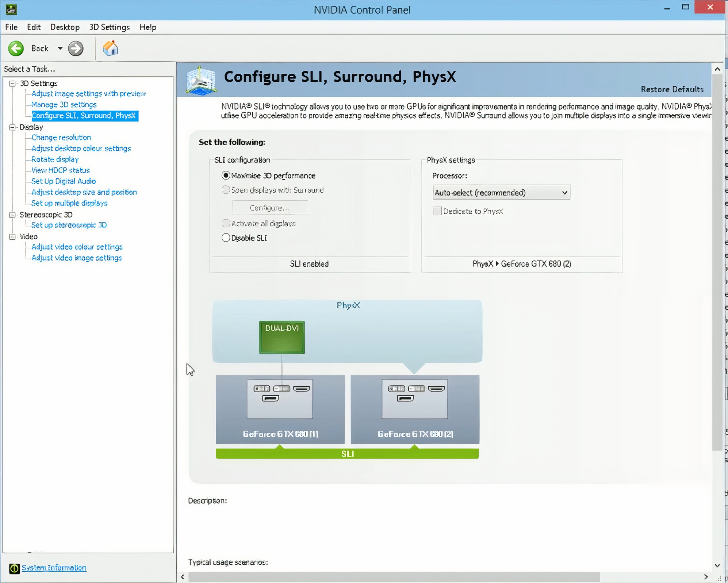728x583 pixels.
Task: Click the vertical scrollbar up arrow
Action: click(x=717, y=69)
